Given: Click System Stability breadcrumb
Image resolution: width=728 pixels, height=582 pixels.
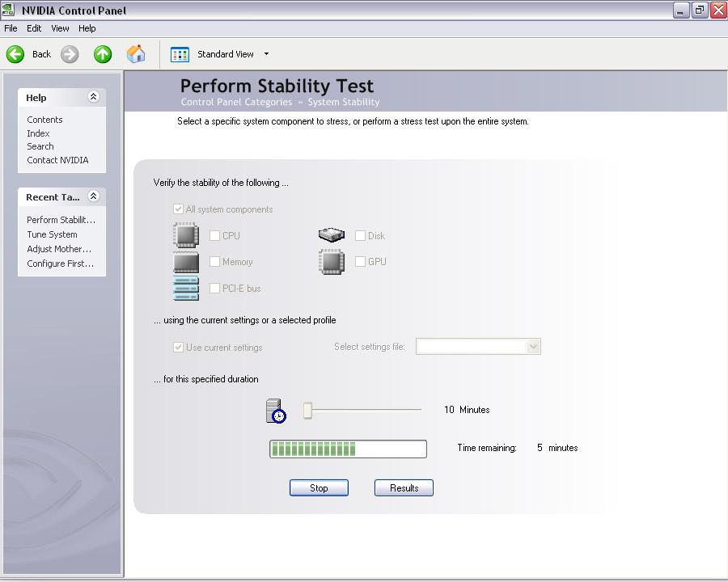Looking at the screenshot, I should point(344,102).
